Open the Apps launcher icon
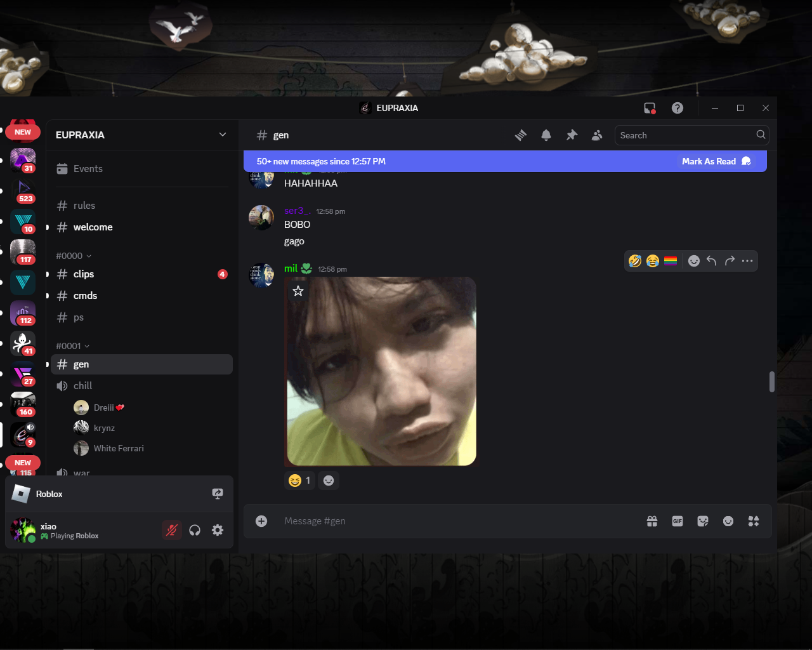The width and height of the screenshot is (812, 650). (754, 521)
